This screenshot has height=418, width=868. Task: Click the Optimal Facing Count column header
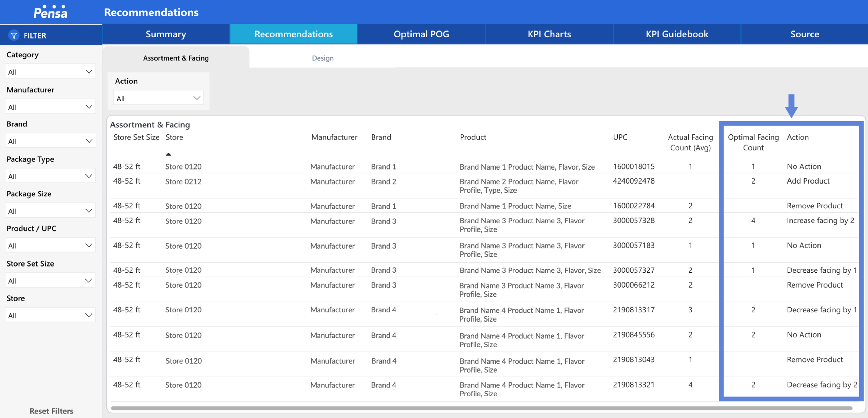pyautogui.click(x=753, y=142)
